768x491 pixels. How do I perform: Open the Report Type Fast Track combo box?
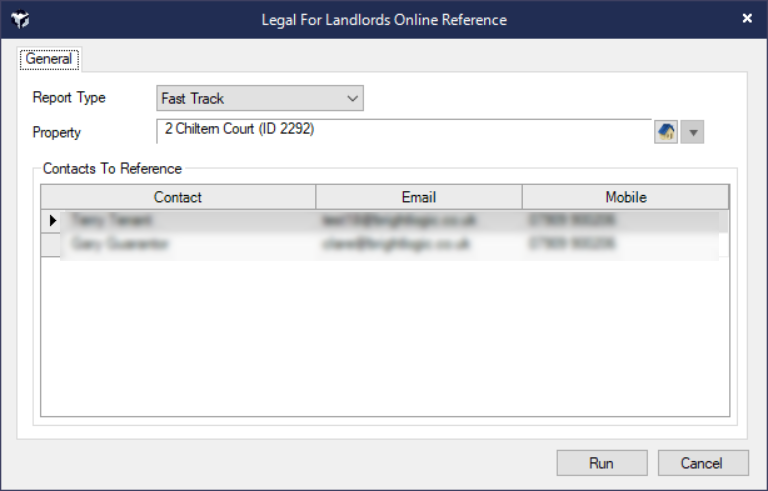260,98
